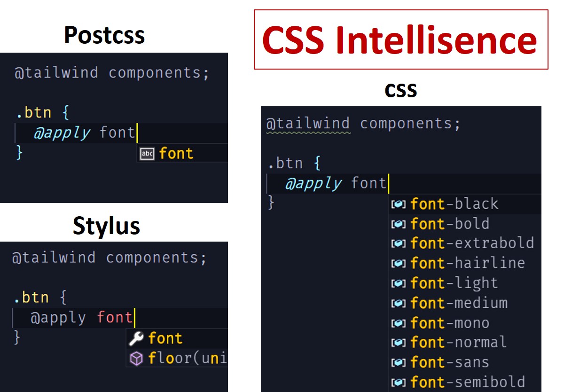564x392 pixels.
Task: Click the closing brace in Stylus editor
Action: click(x=16, y=337)
